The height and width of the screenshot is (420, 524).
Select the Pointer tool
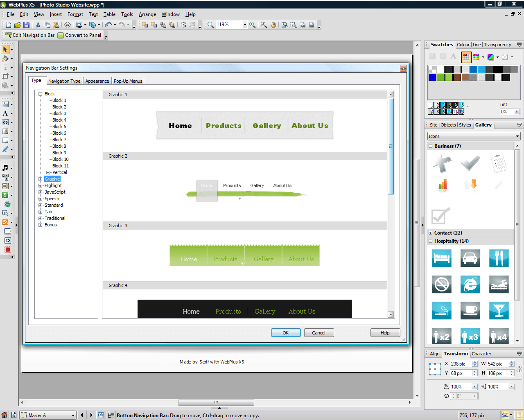point(5,49)
